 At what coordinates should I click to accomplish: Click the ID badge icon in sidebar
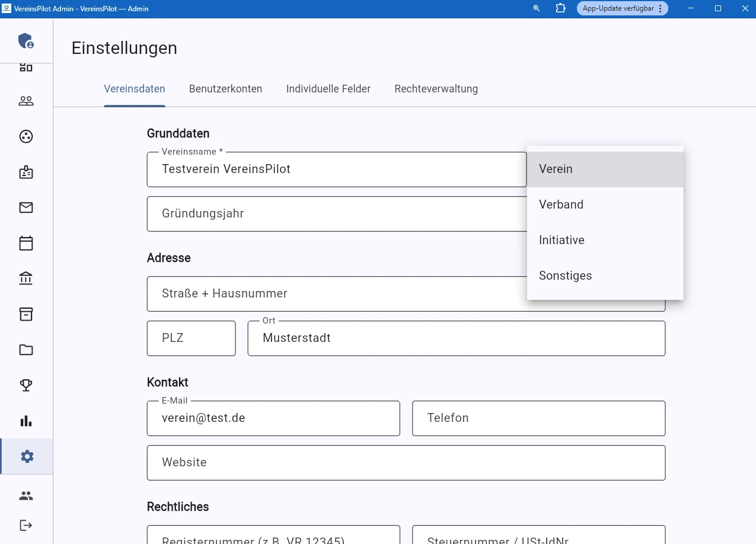click(x=26, y=172)
